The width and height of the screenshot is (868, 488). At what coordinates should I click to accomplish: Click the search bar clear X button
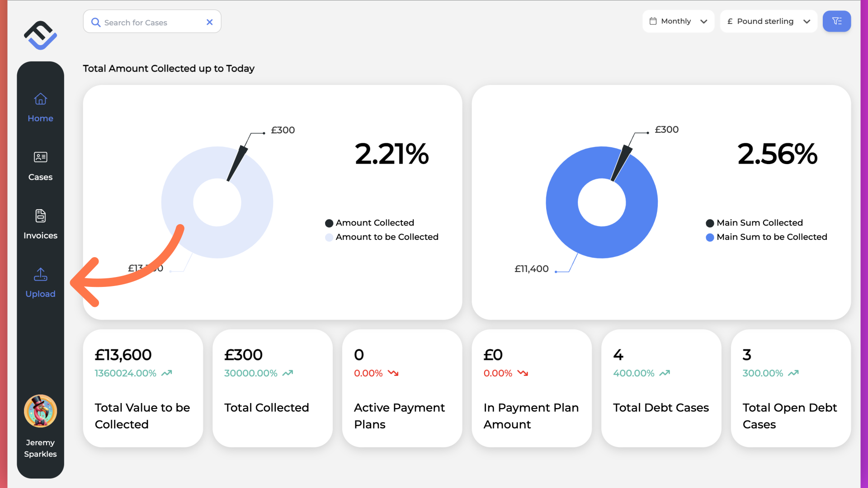click(209, 22)
